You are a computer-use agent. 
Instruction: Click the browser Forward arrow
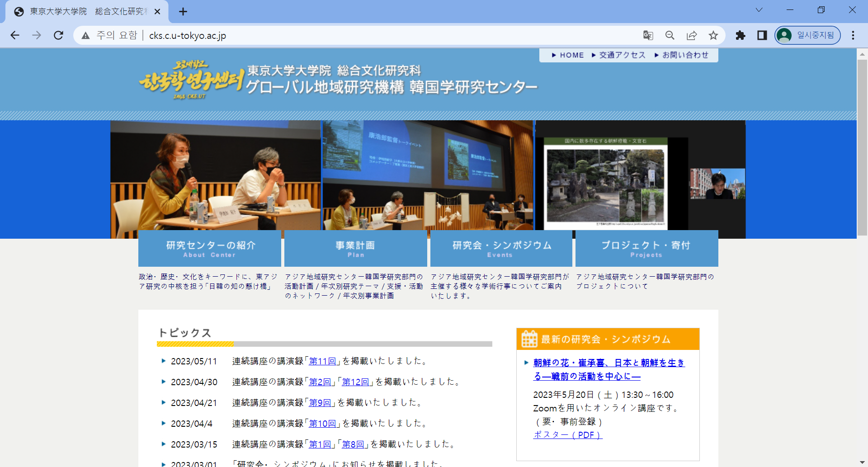click(37, 35)
